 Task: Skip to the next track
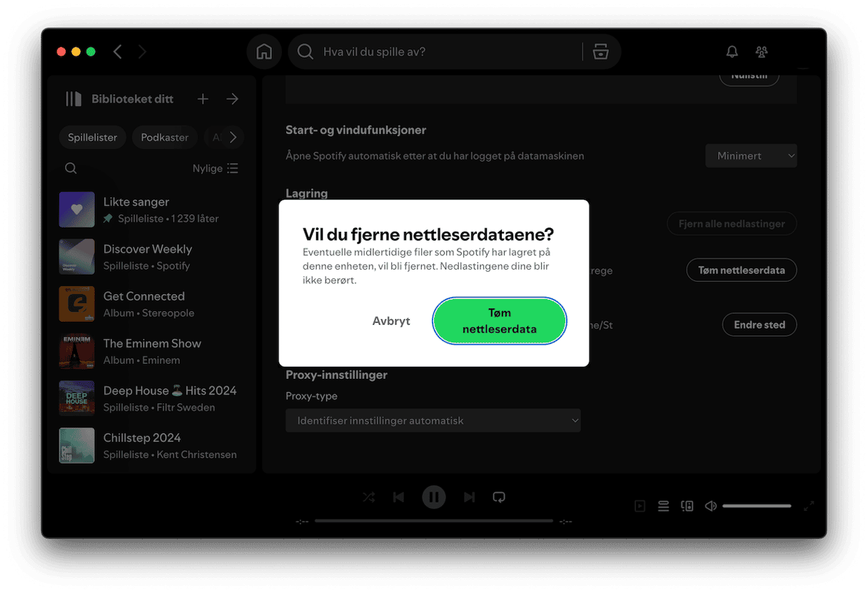[469, 497]
